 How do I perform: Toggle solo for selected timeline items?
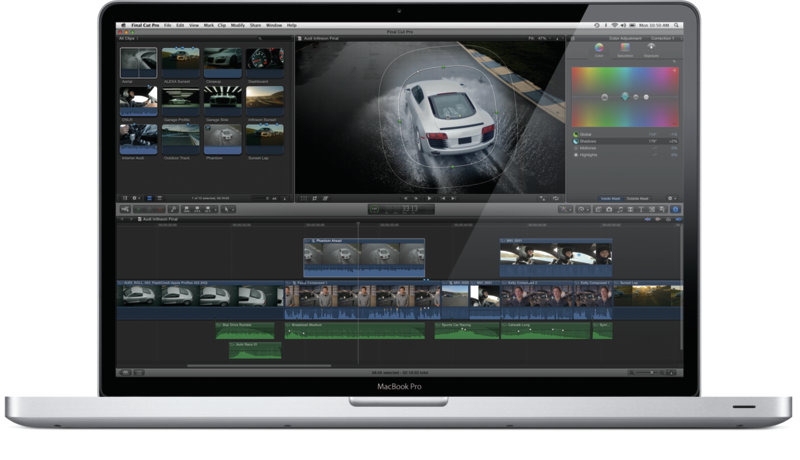(x=668, y=219)
